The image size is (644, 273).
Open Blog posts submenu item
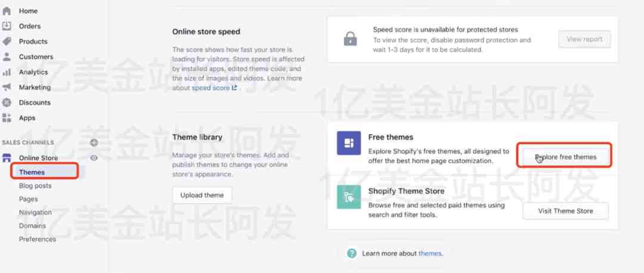click(35, 186)
